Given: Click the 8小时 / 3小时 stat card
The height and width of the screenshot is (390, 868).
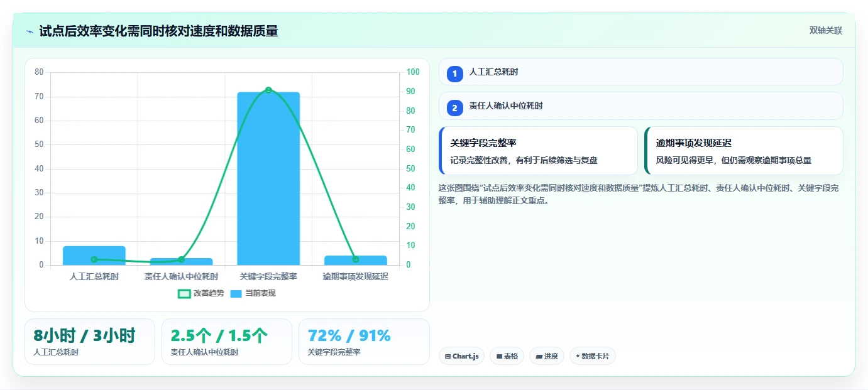Looking at the screenshot, I should (90, 342).
